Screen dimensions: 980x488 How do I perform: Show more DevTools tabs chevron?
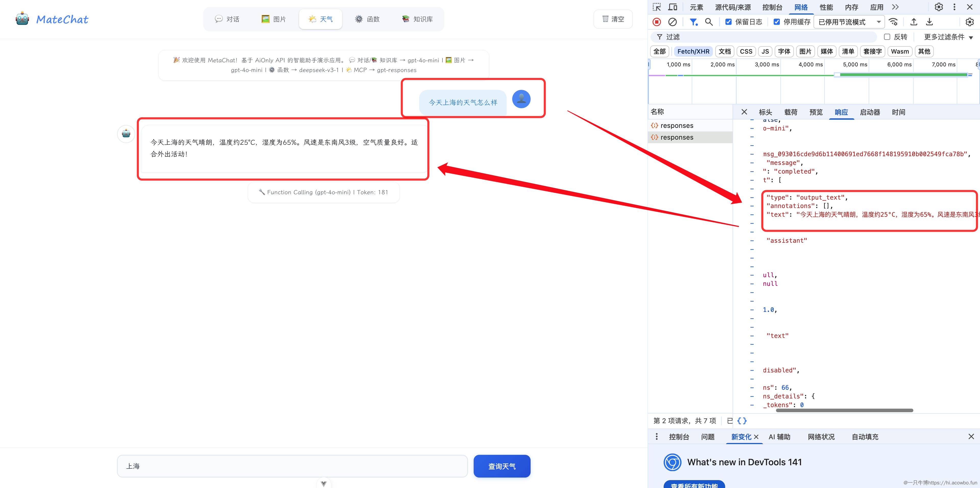[x=895, y=7]
